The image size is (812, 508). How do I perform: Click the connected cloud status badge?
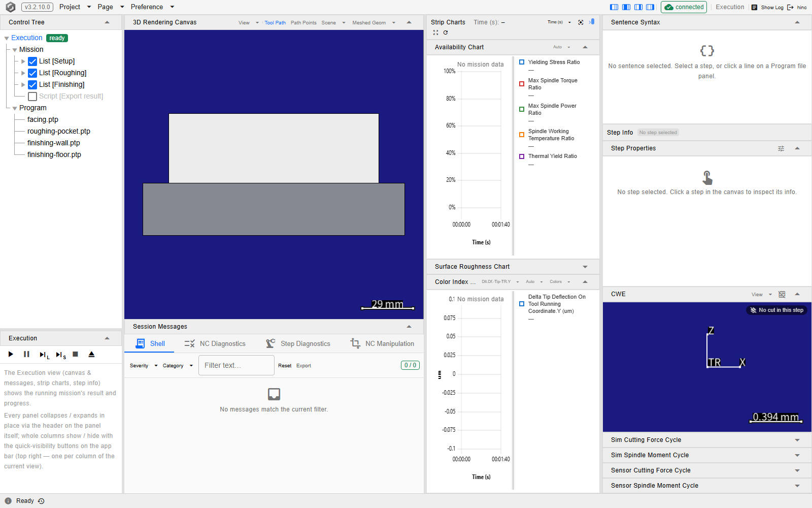coord(684,7)
